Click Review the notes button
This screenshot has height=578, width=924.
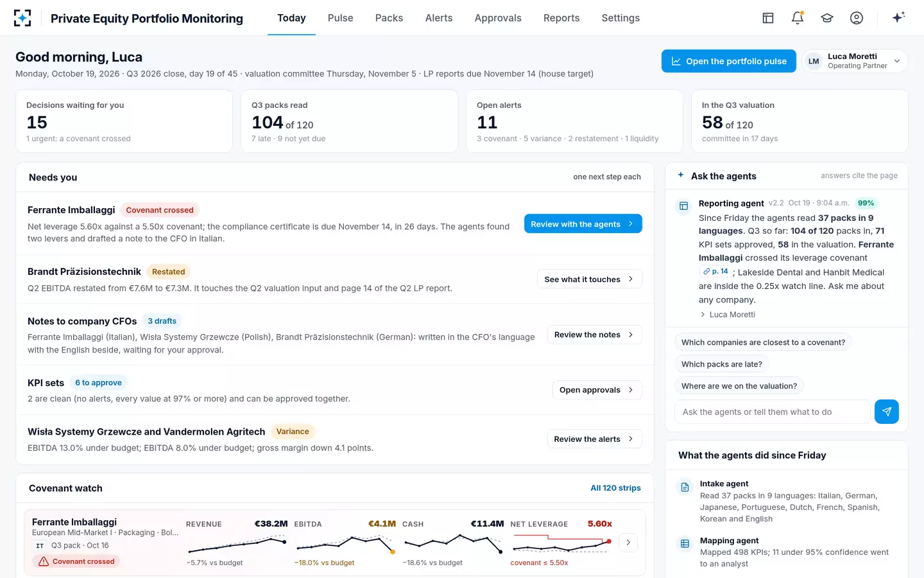point(594,335)
